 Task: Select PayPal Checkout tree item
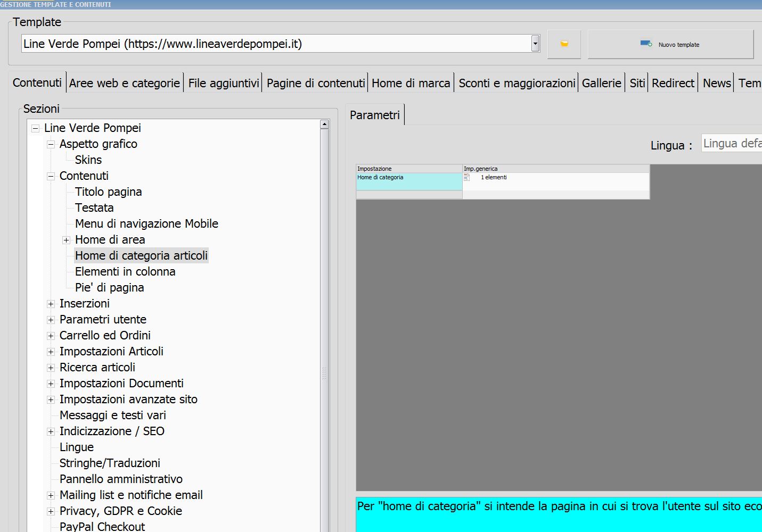[x=102, y=526]
